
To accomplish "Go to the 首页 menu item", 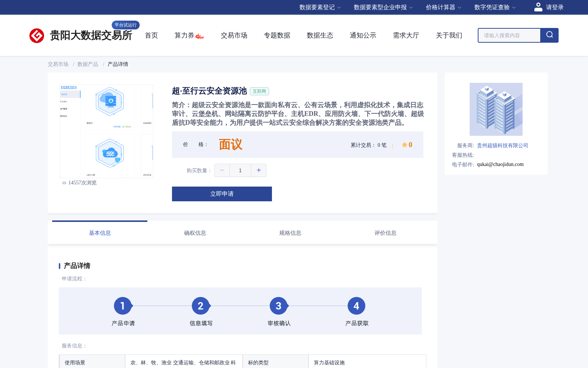I will tap(151, 35).
